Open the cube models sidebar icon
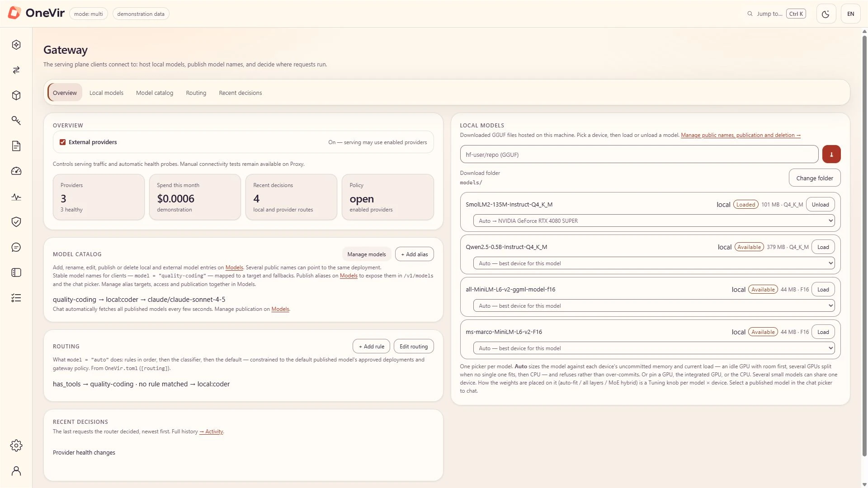868x488 pixels. point(16,95)
